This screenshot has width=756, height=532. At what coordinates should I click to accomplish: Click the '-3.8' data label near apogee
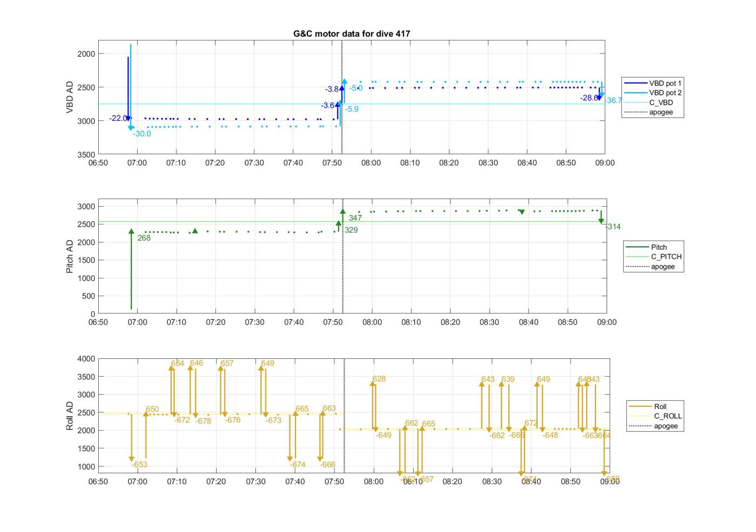332,89
